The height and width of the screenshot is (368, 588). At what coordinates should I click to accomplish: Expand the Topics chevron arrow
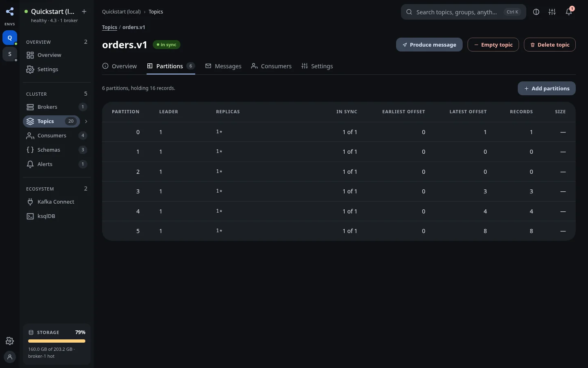(x=86, y=121)
